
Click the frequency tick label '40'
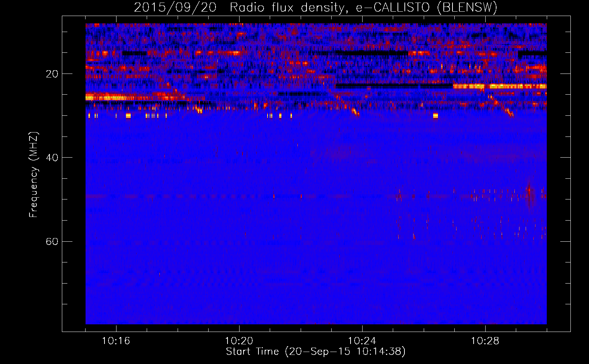[x=52, y=158]
